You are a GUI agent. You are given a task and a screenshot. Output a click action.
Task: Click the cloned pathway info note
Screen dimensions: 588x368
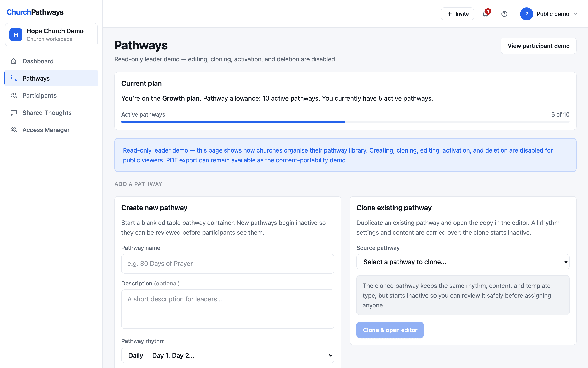(463, 295)
